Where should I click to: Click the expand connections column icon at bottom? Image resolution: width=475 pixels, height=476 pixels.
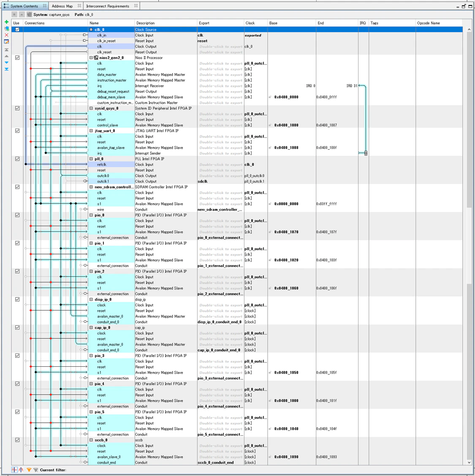(21, 470)
